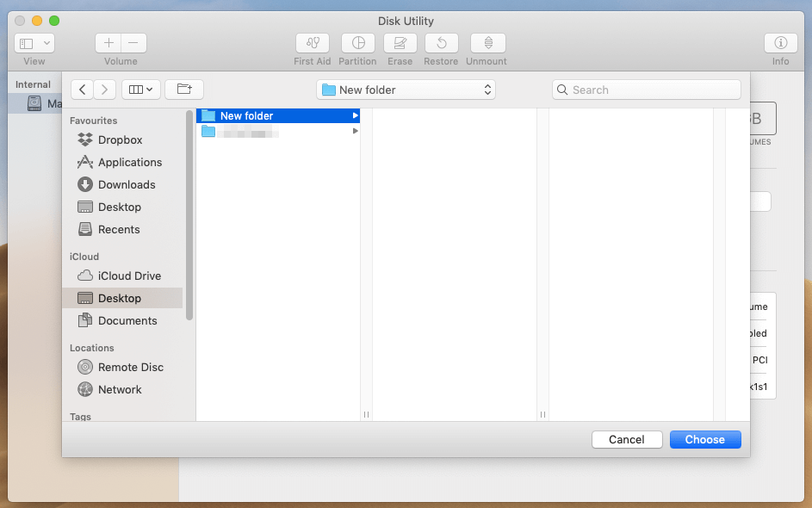Select Desktop under Favourites

pyautogui.click(x=122, y=208)
